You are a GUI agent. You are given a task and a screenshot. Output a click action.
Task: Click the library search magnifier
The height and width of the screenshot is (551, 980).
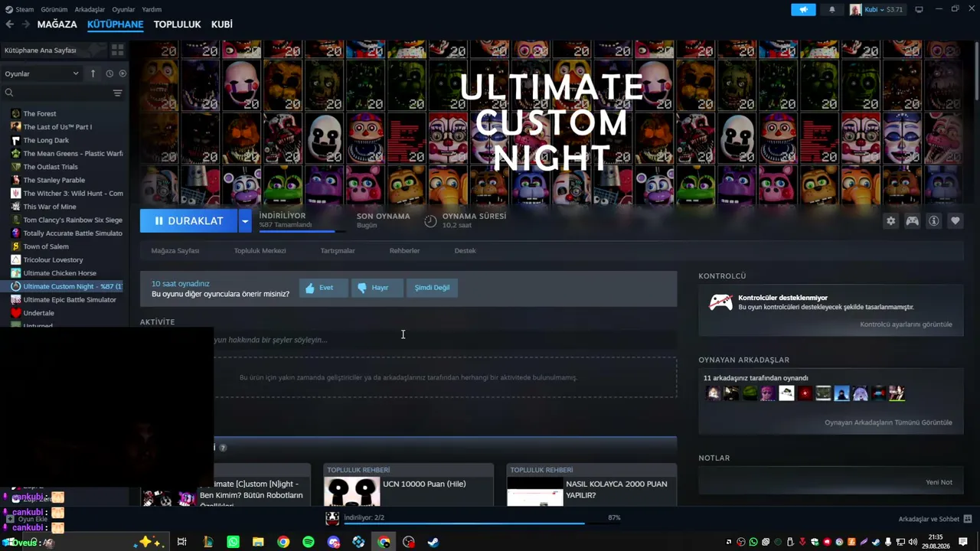(9, 93)
